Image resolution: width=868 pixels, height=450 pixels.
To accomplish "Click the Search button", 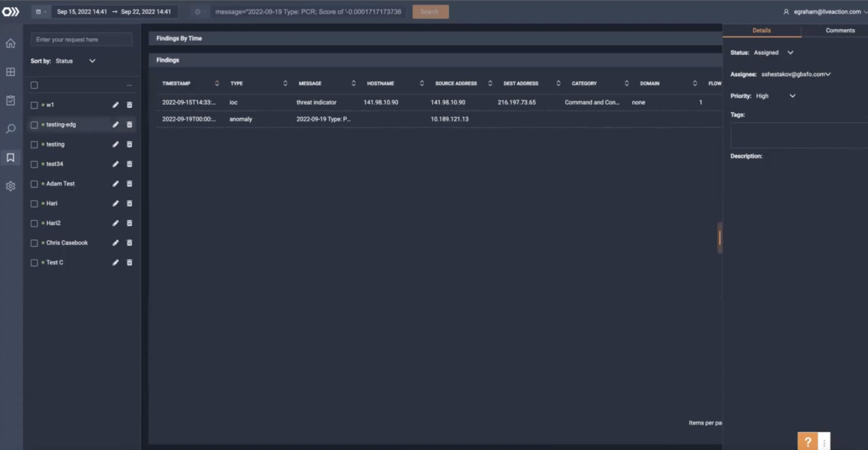I will [430, 11].
